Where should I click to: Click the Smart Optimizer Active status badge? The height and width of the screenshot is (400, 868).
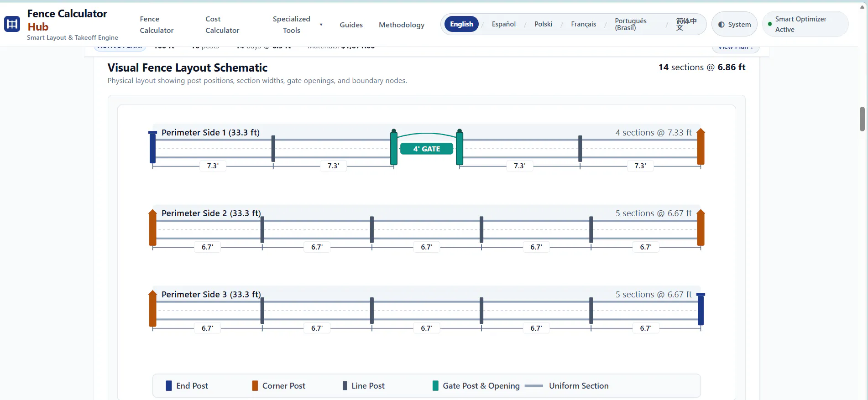[x=805, y=24]
